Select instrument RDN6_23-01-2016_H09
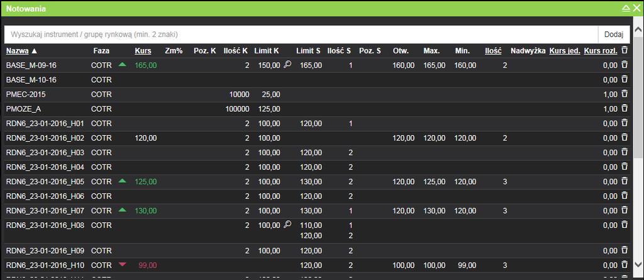Screen dimensions: 644x280 click(x=45, y=250)
